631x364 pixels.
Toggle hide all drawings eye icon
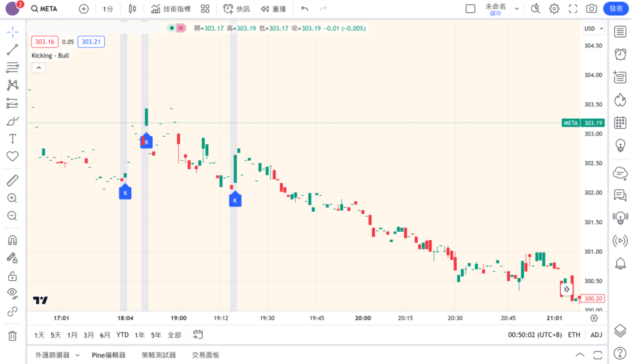coord(12,293)
